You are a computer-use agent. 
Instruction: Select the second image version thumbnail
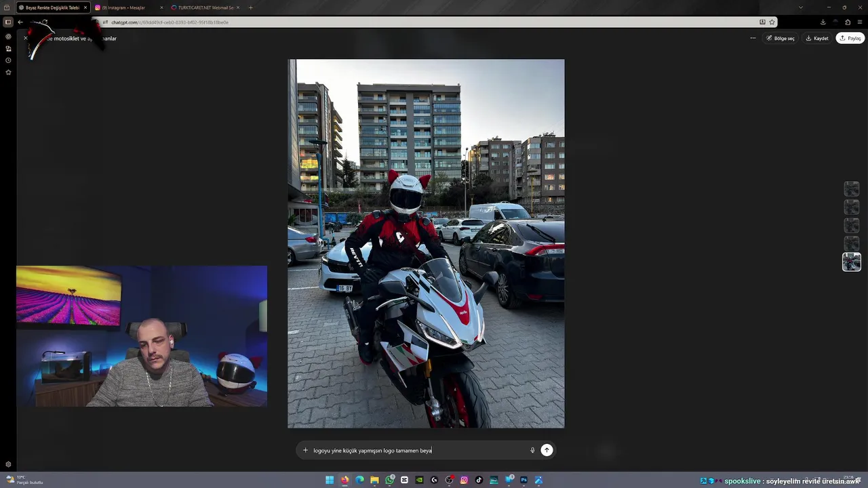[x=851, y=207]
